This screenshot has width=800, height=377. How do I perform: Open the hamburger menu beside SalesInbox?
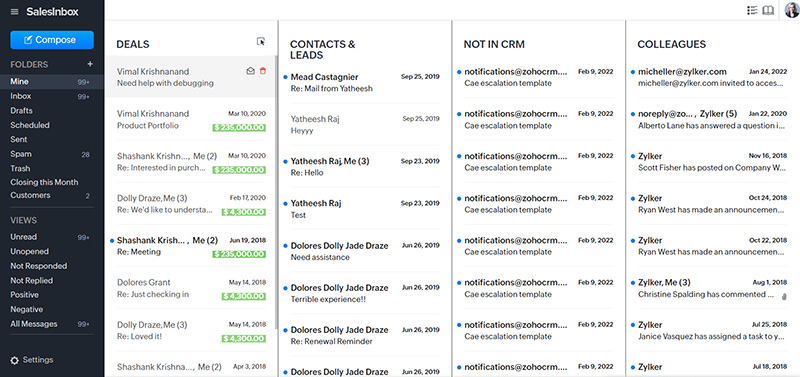point(14,12)
